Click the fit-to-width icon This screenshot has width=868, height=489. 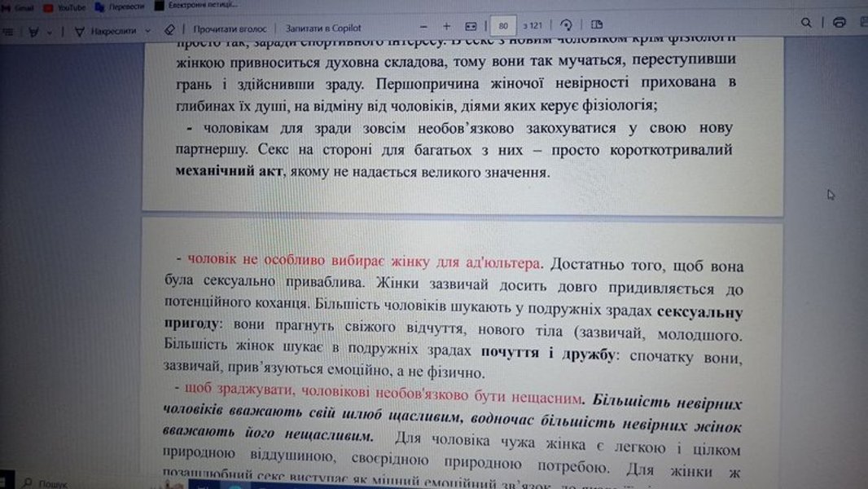[x=470, y=26]
